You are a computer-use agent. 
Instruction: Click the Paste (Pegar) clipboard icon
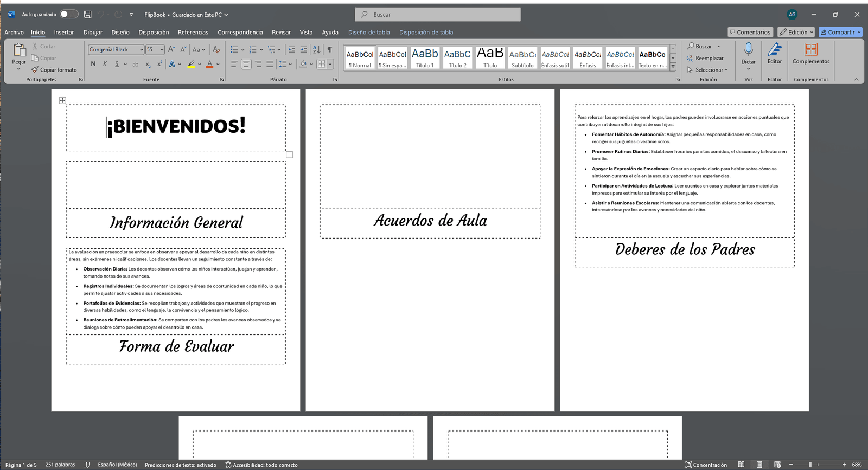[19, 50]
